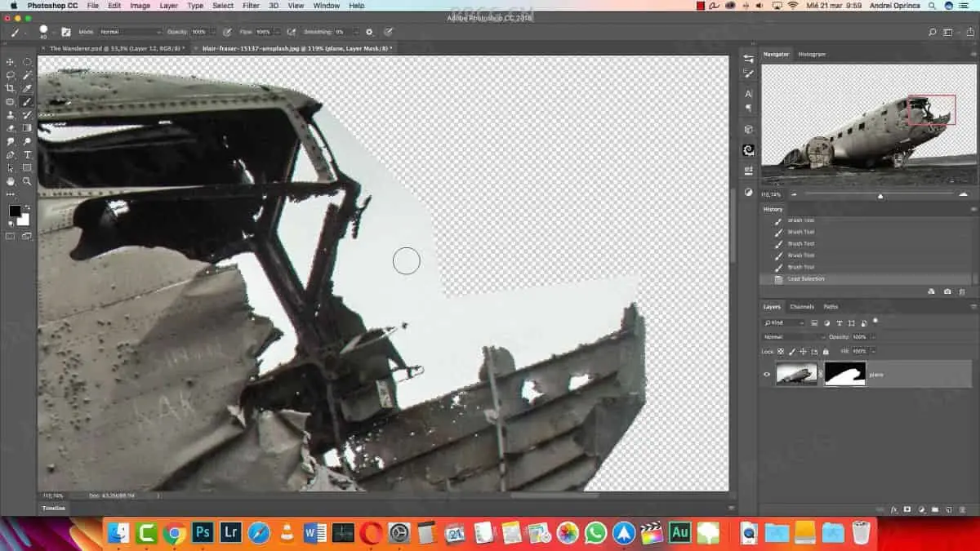Select the Crop tool
This screenshot has width=980, height=551.
click(x=11, y=88)
